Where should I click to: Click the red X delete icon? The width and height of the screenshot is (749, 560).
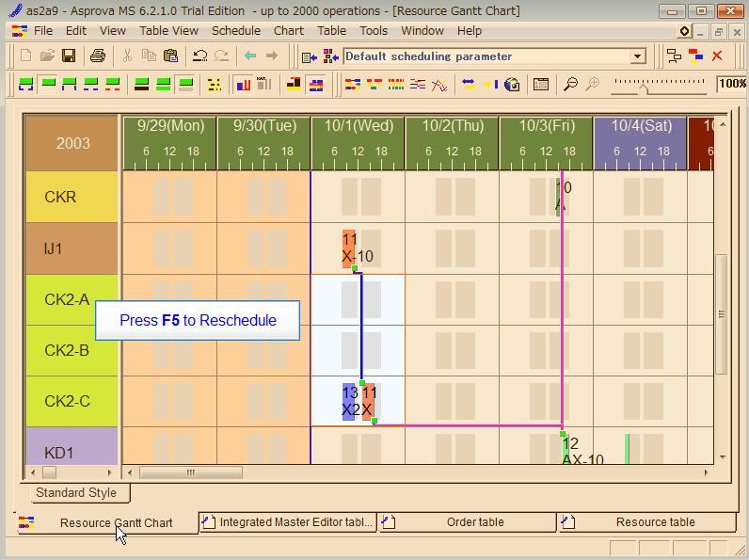[717, 56]
